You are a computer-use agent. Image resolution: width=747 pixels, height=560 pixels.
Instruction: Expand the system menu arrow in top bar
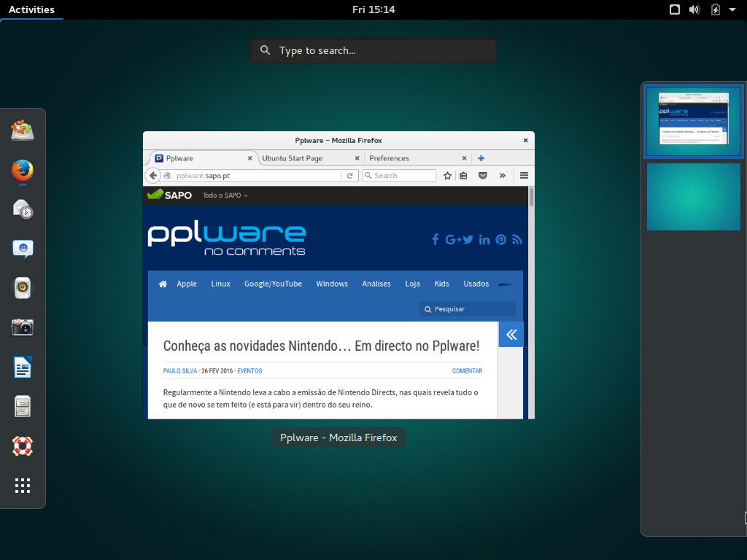point(732,9)
